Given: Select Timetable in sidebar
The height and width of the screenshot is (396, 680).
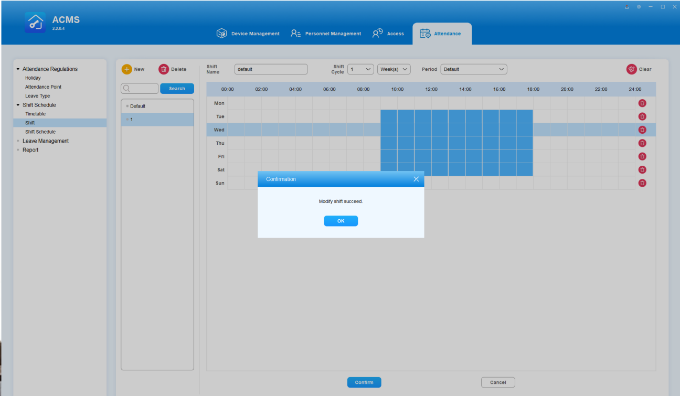Looking at the screenshot, I should click(x=36, y=114).
